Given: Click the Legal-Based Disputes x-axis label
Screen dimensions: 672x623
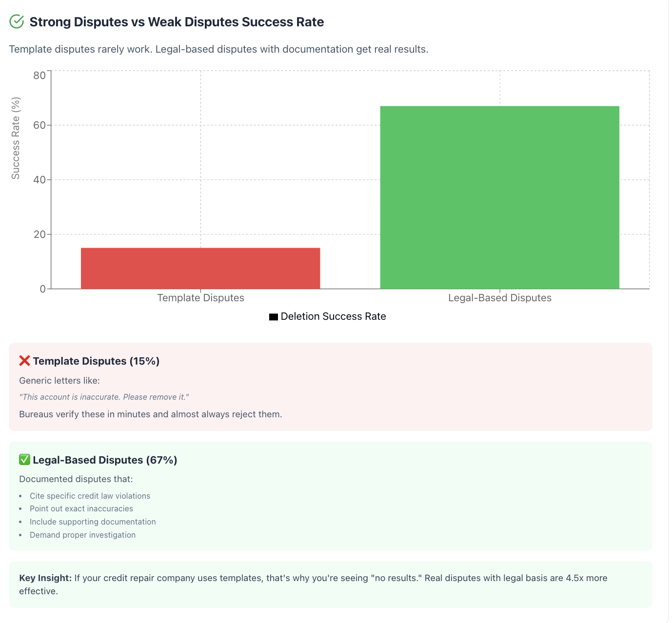Looking at the screenshot, I should tap(500, 298).
